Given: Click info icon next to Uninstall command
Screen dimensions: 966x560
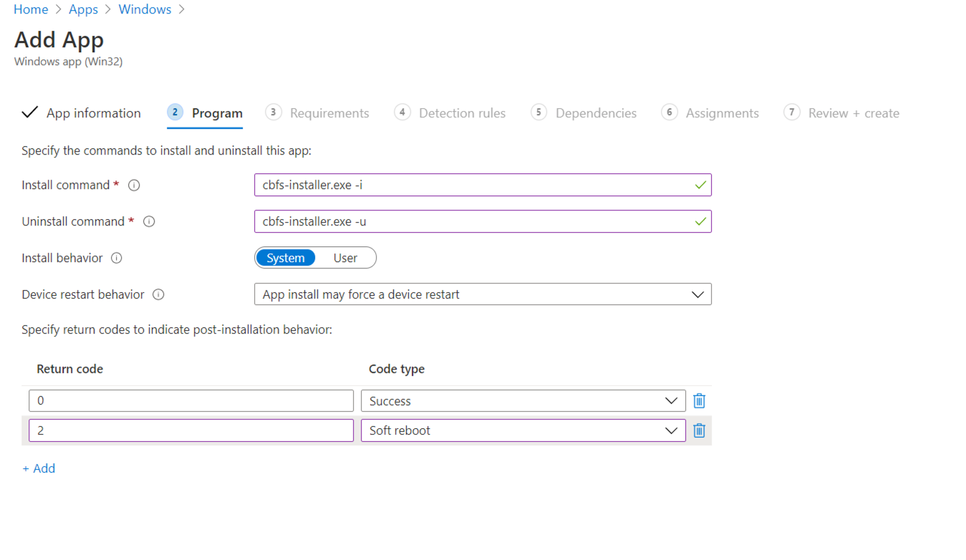Looking at the screenshot, I should tap(149, 222).
